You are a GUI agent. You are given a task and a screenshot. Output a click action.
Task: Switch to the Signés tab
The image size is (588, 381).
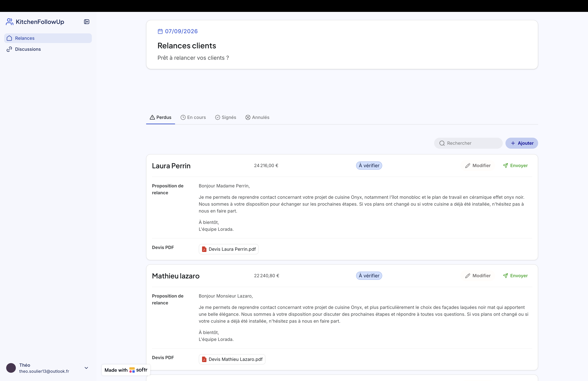pyautogui.click(x=226, y=117)
